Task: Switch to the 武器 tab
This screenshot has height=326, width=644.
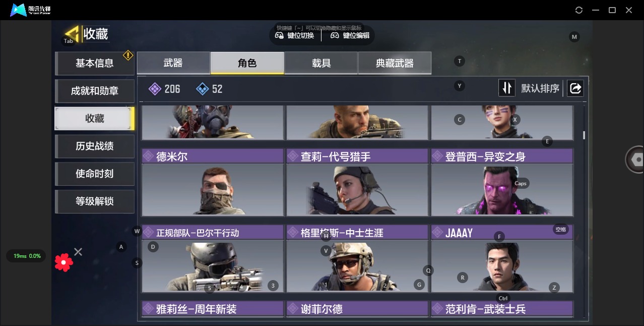Action: (x=173, y=63)
